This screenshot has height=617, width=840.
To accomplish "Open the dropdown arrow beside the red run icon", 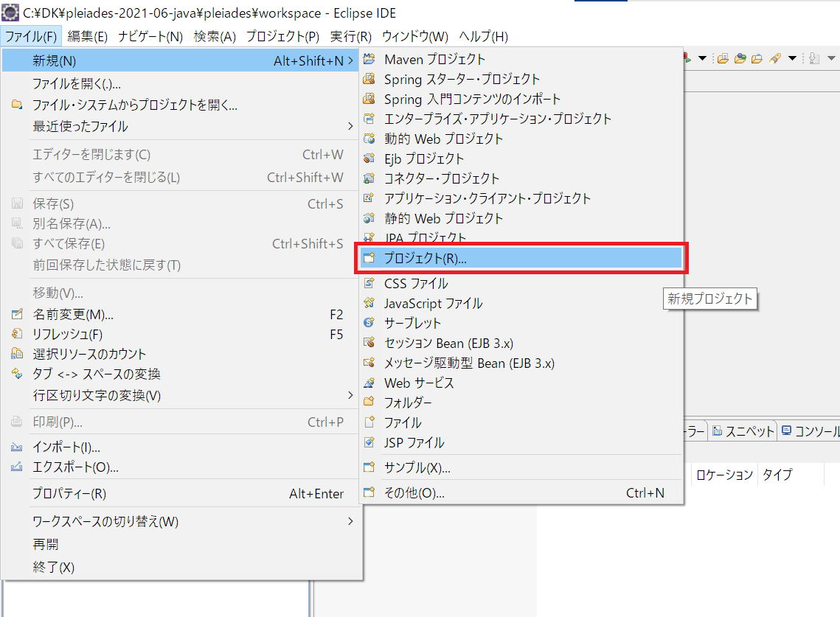I will tap(702, 58).
